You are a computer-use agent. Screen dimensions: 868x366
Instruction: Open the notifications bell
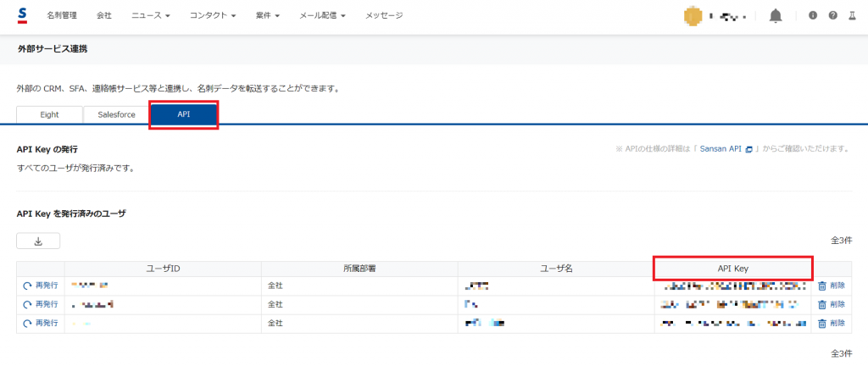coord(776,16)
